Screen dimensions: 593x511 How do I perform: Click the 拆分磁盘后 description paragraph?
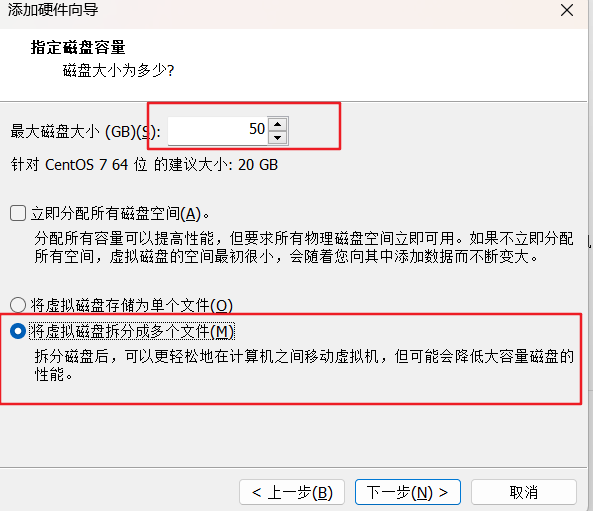pos(304,365)
